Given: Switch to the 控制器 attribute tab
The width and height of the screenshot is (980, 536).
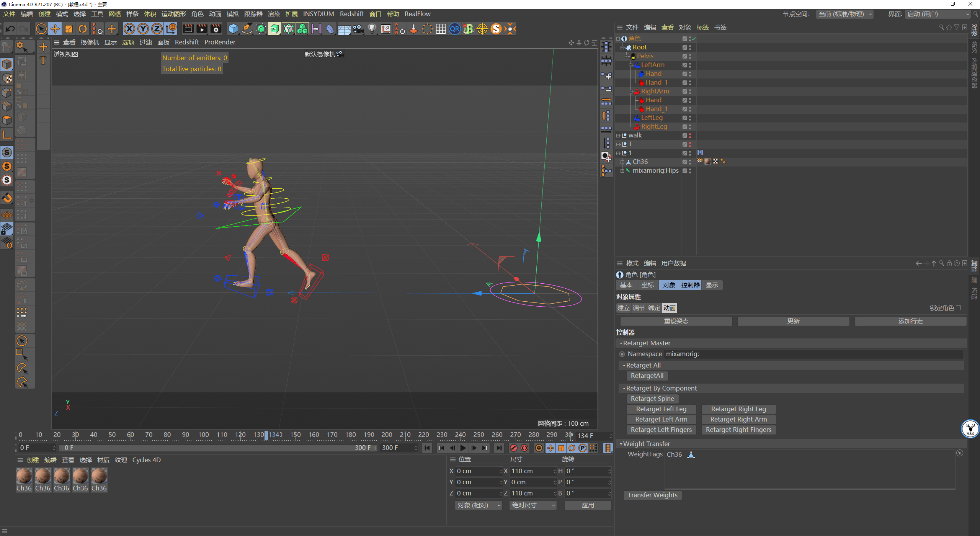Looking at the screenshot, I should tap(690, 285).
